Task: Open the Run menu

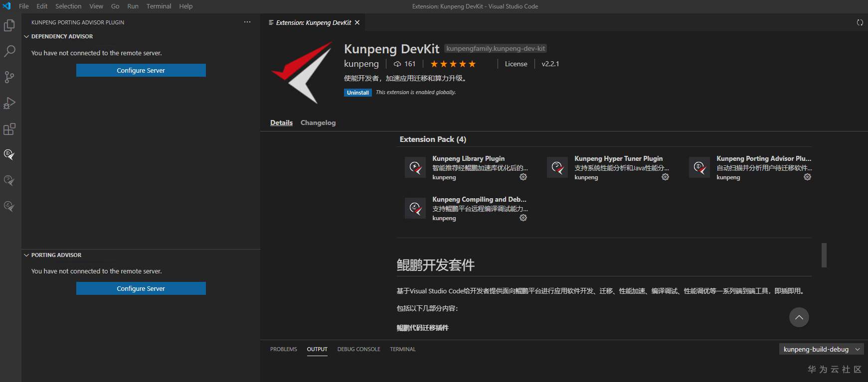Action: coord(133,6)
